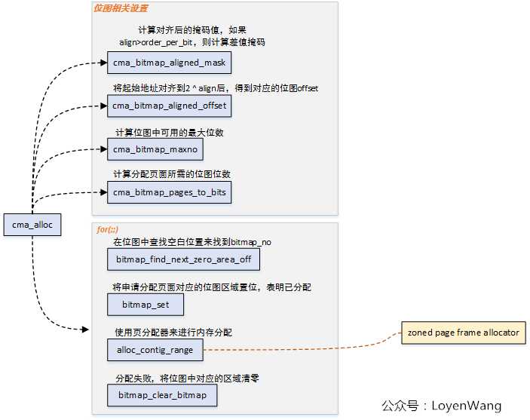
Task: Select the bitmap_set box
Action: tap(146, 305)
